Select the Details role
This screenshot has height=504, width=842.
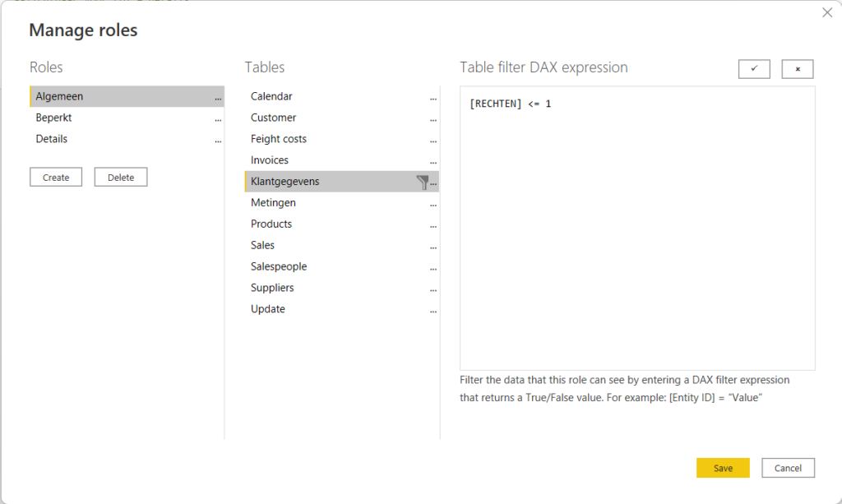[x=52, y=139]
